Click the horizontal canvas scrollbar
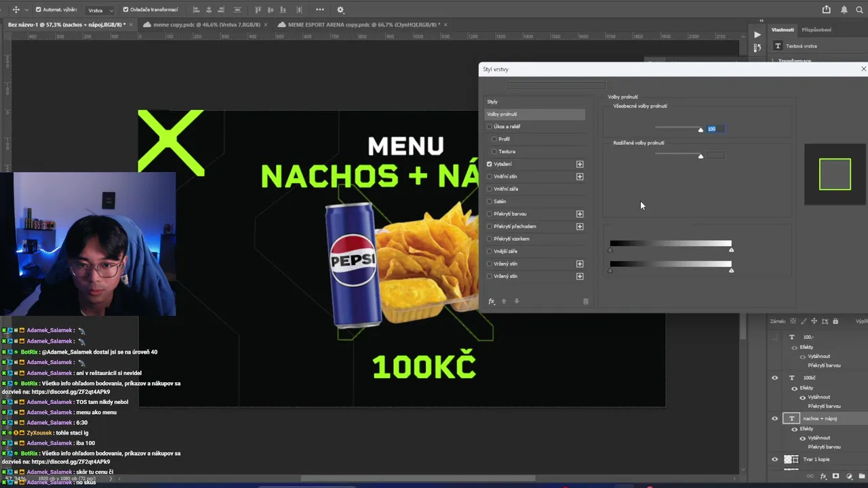Screen dimensions: 868x488 (x=418, y=478)
